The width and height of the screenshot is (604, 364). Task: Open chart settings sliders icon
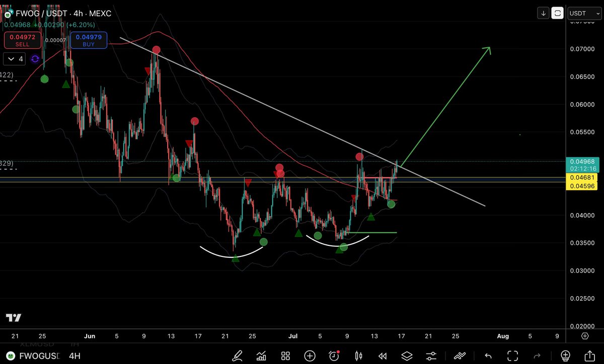coord(431,356)
